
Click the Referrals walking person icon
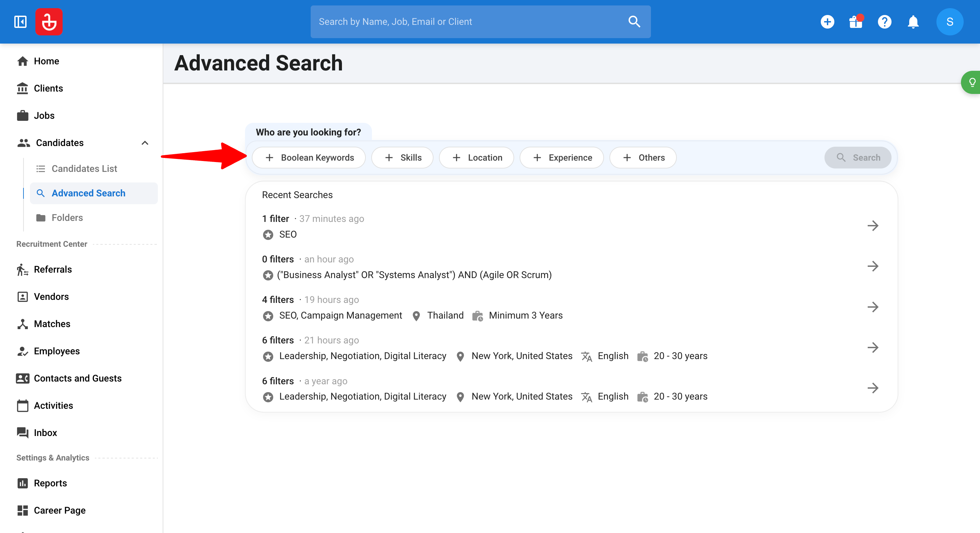click(x=22, y=269)
